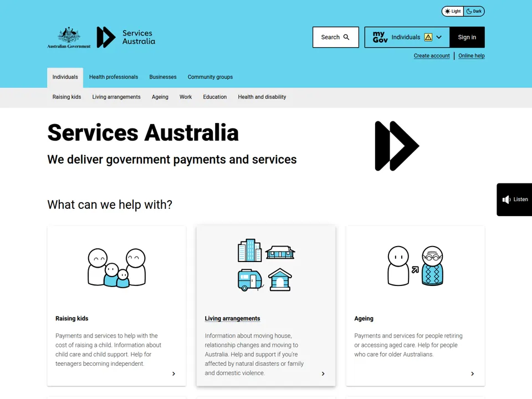Open the Ageing card heading
The height and width of the screenshot is (399, 532).
point(364,319)
